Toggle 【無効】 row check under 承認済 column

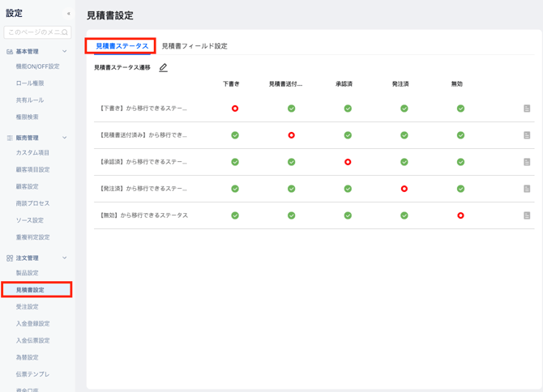pyautogui.click(x=348, y=215)
